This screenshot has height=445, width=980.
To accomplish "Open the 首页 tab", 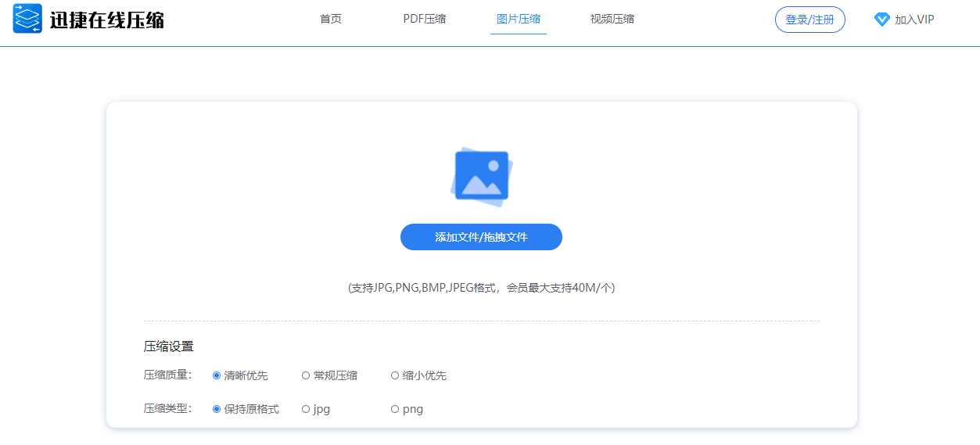I will point(331,19).
